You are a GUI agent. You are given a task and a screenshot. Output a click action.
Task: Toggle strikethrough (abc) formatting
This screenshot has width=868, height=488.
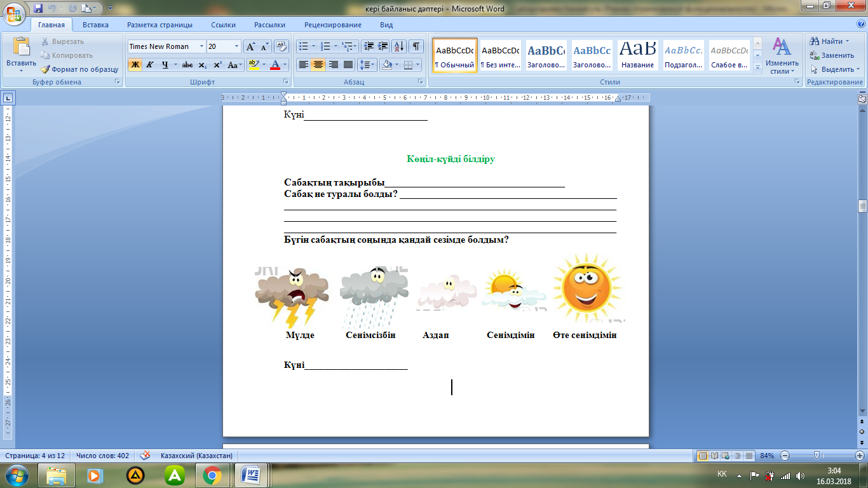coord(187,65)
